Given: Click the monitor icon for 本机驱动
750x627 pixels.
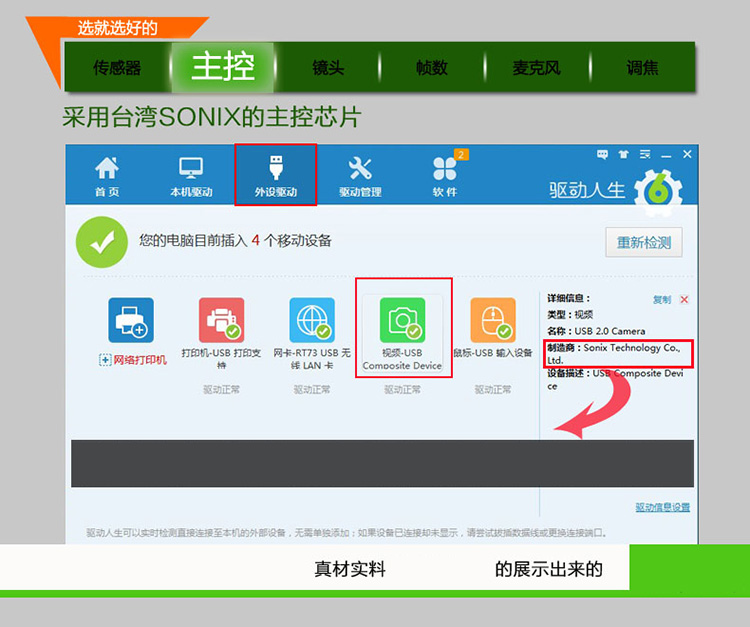Looking at the screenshot, I should coord(191,168).
